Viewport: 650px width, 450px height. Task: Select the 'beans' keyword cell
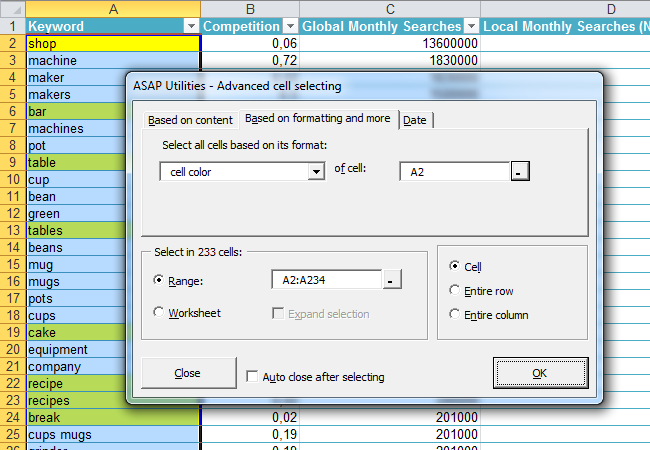77,247
